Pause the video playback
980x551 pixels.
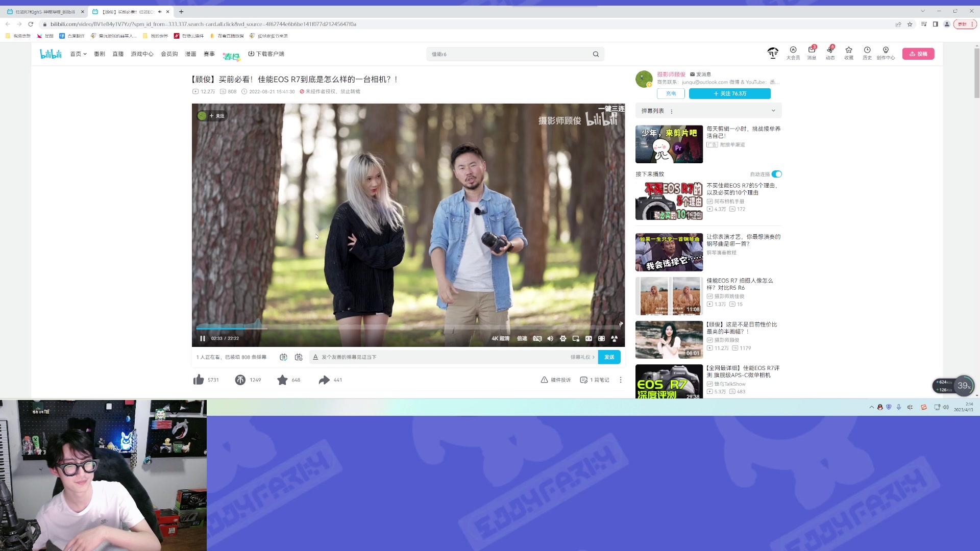(203, 338)
